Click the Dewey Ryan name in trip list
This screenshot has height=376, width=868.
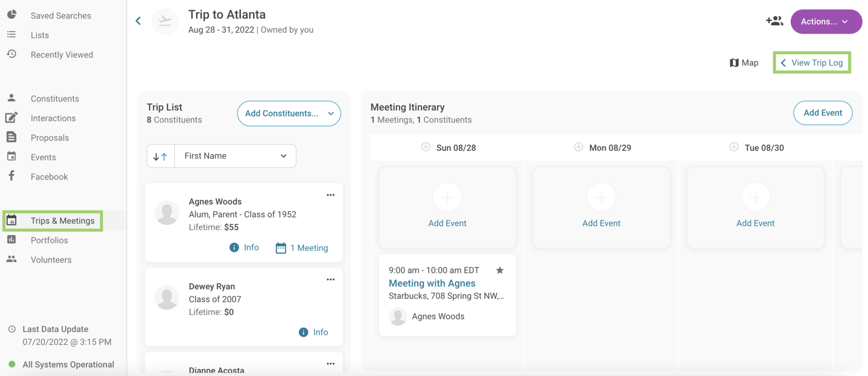click(212, 286)
